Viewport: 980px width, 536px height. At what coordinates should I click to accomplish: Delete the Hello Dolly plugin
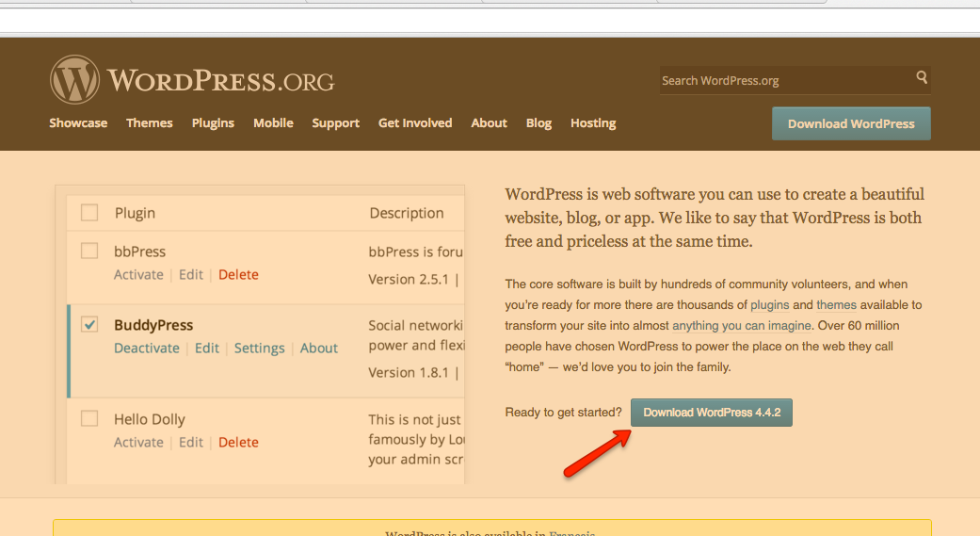pyautogui.click(x=238, y=442)
